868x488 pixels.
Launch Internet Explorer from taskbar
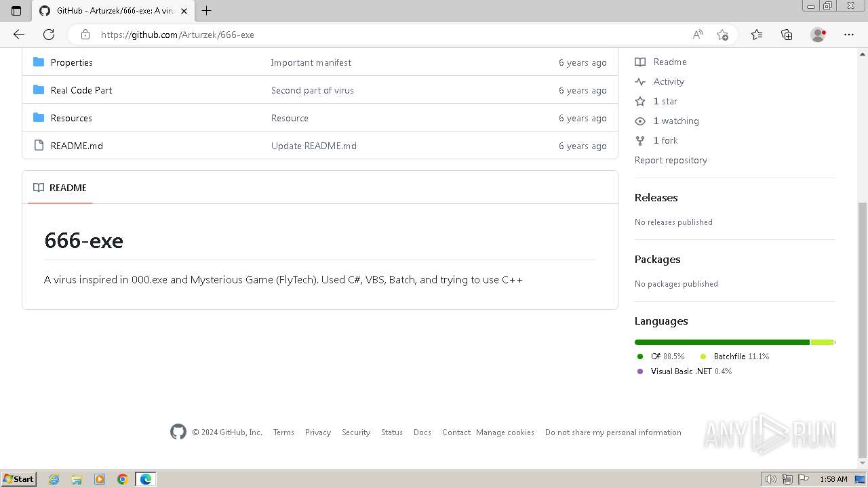point(54,479)
